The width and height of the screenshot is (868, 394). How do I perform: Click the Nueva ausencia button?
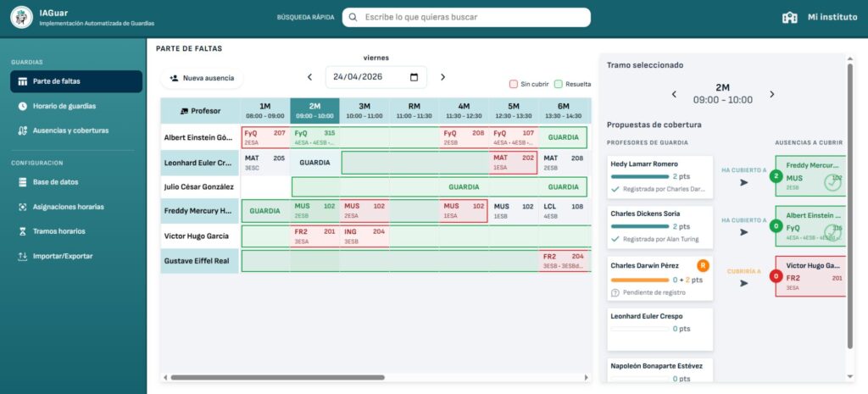click(x=202, y=79)
